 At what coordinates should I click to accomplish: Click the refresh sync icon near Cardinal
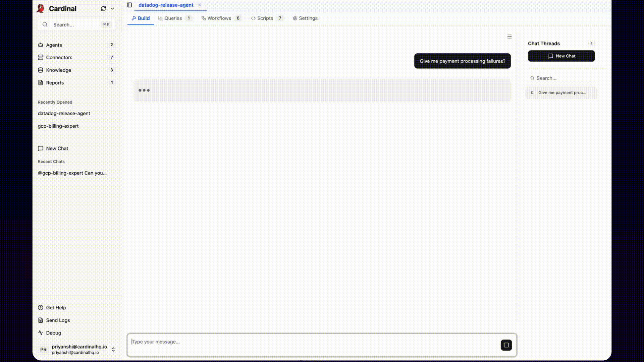[x=103, y=9]
